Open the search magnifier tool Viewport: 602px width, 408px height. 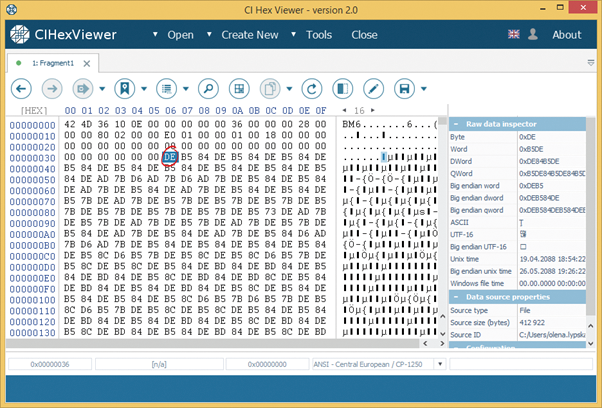click(x=208, y=89)
